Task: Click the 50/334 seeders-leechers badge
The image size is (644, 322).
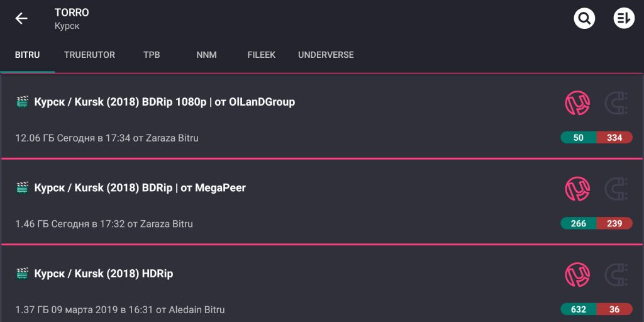Action: tap(596, 138)
